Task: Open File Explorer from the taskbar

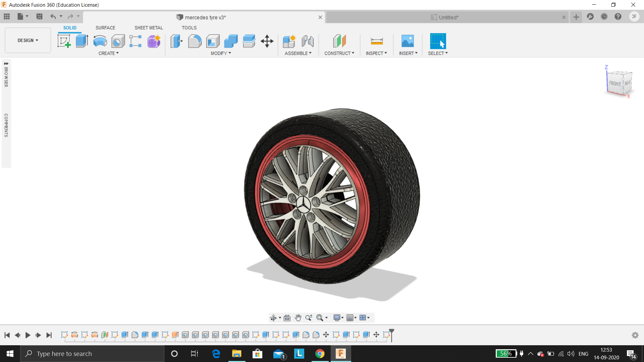Action: [x=237, y=354]
